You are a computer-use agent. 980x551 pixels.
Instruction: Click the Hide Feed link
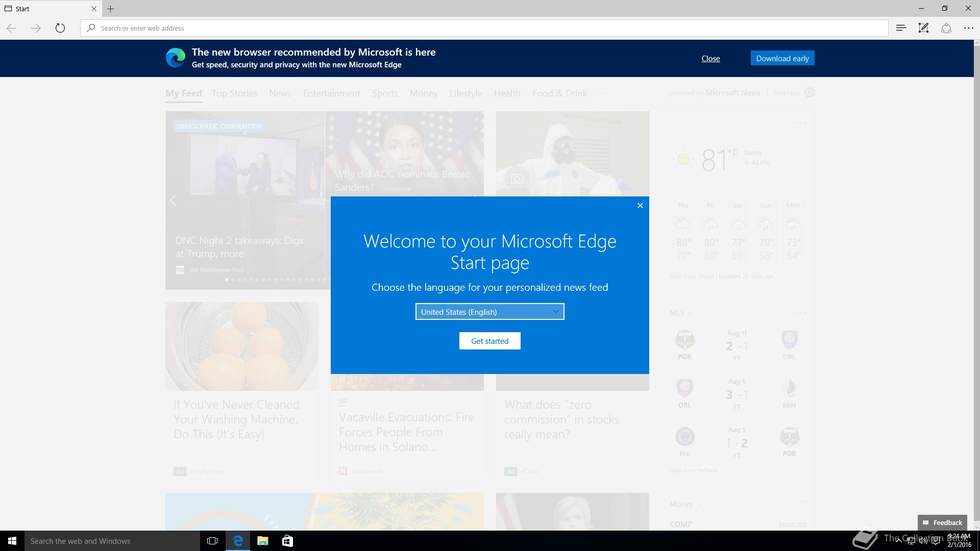click(787, 93)
